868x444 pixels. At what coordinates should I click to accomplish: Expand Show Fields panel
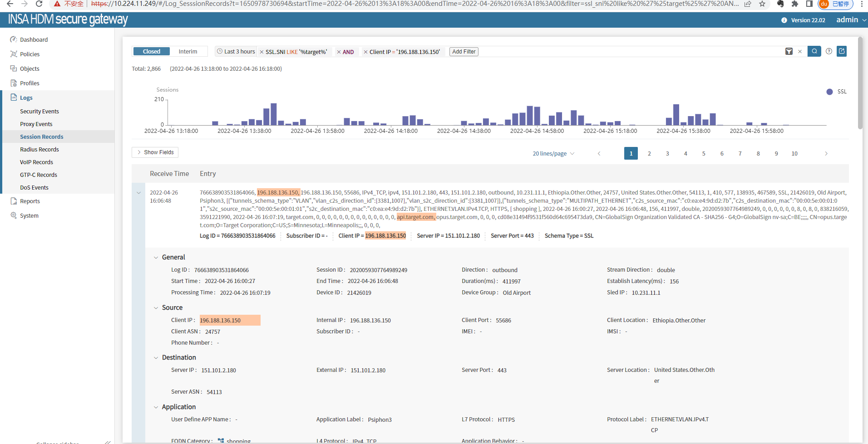coord(155,152)
